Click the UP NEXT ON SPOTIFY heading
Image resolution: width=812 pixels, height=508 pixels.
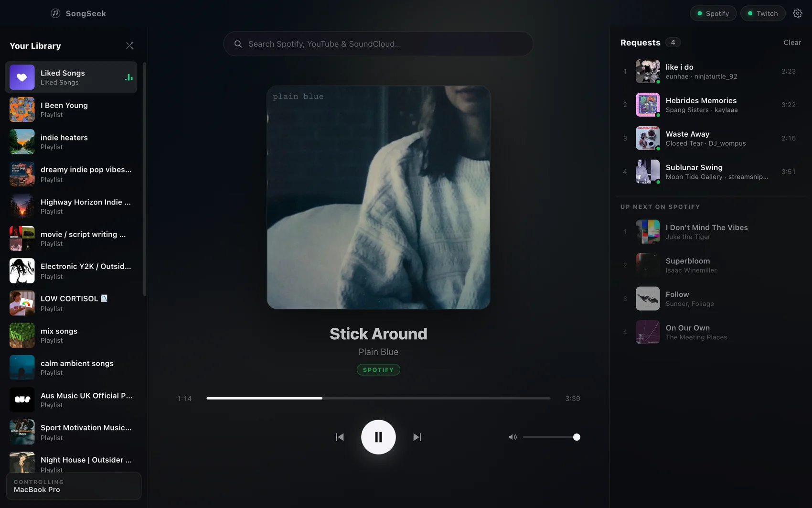tap(660, 207)
